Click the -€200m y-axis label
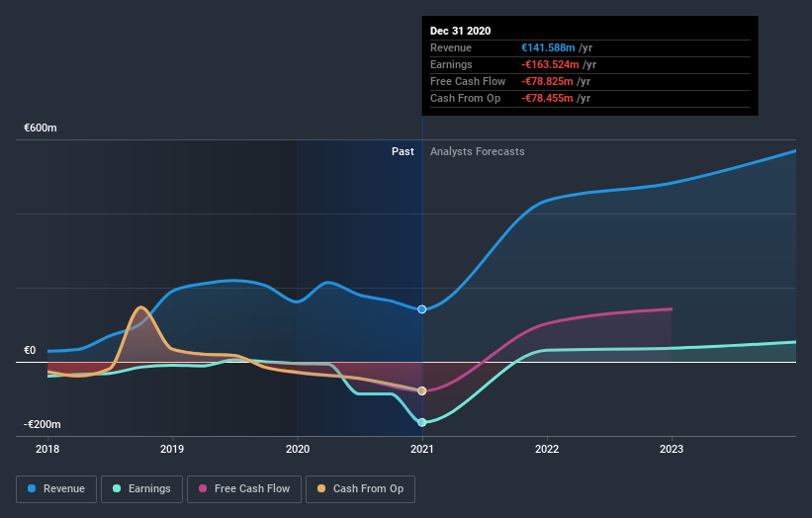Viewport: 812px width, 518px height. (x=42, y=424)
